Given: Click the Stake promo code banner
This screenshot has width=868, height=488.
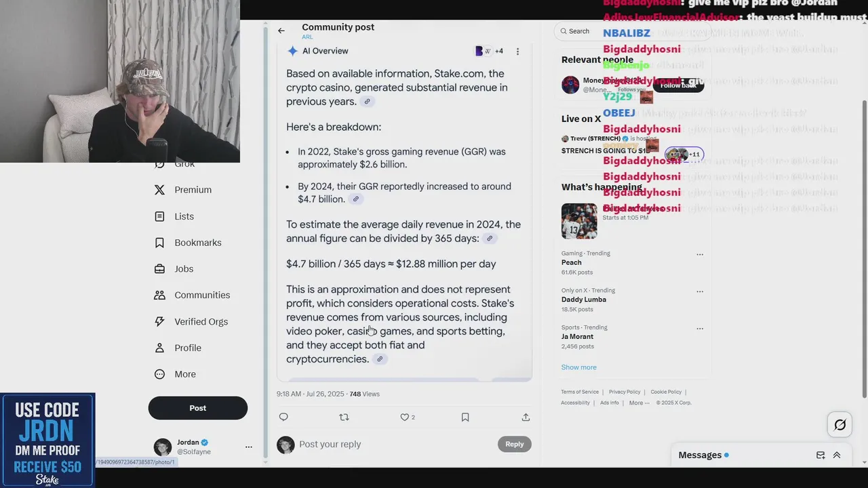Looking at the screenshot, I should click(47, 440).
